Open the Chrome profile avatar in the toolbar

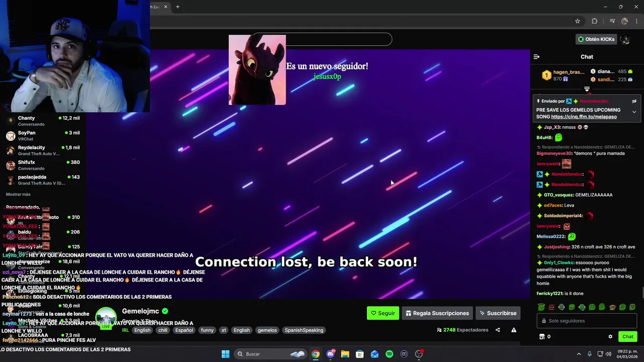tap(624, 21)
